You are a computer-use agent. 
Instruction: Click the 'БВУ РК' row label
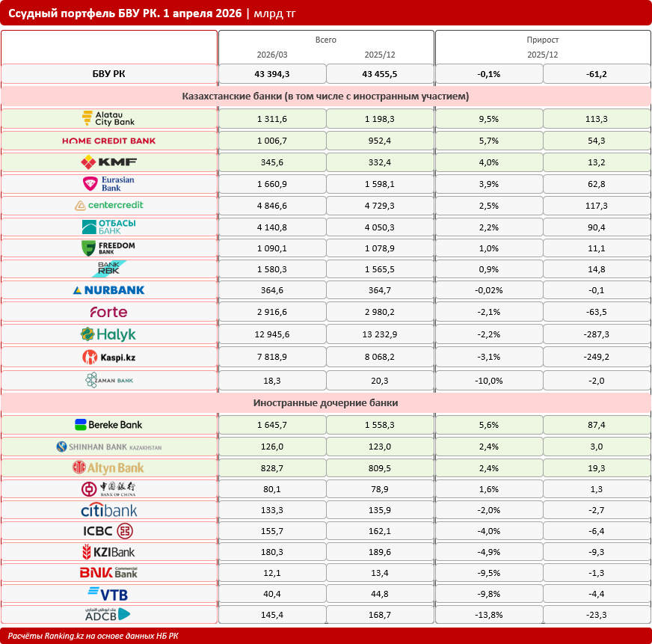pyautogui.click(x=108, y=74)
